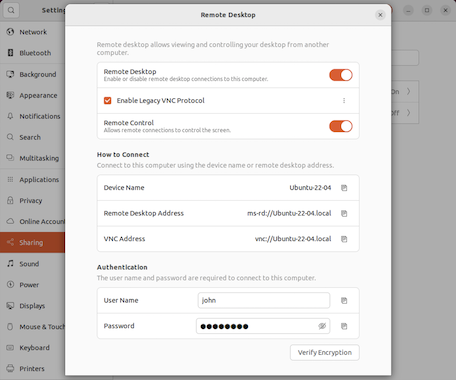Click device name value Ubuntu-22-04
This screenshot has height=380, width=456.
pos(310,188)
